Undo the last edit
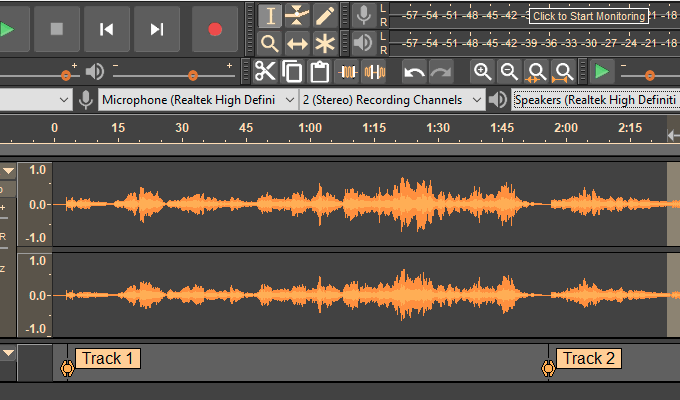 click(414, 72)
